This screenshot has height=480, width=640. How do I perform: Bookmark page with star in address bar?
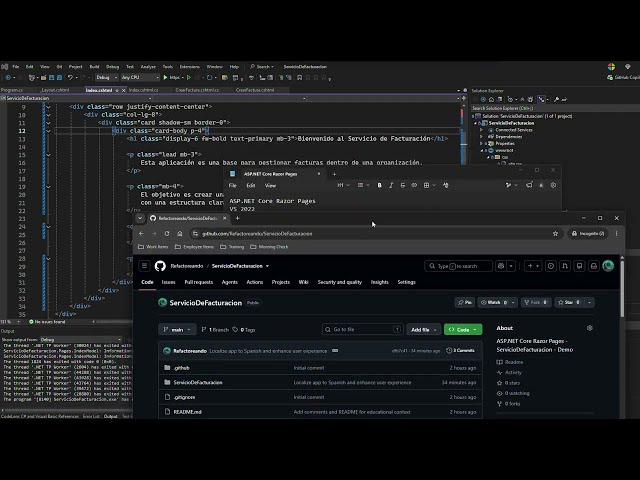(555, 233)
